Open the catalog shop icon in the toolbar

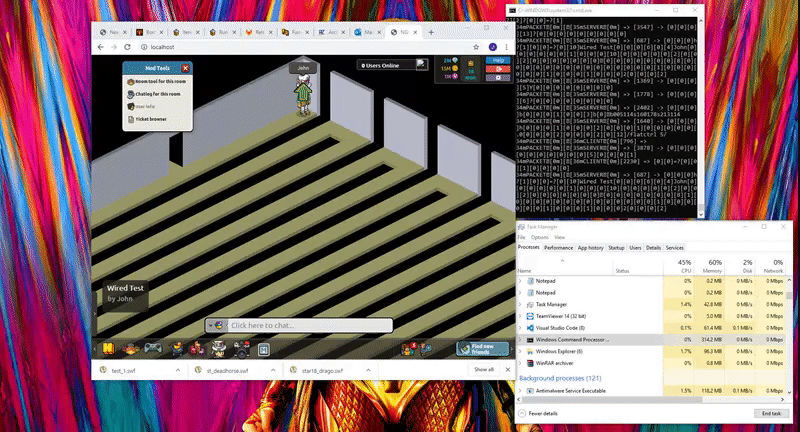click(x=177, y=348)
